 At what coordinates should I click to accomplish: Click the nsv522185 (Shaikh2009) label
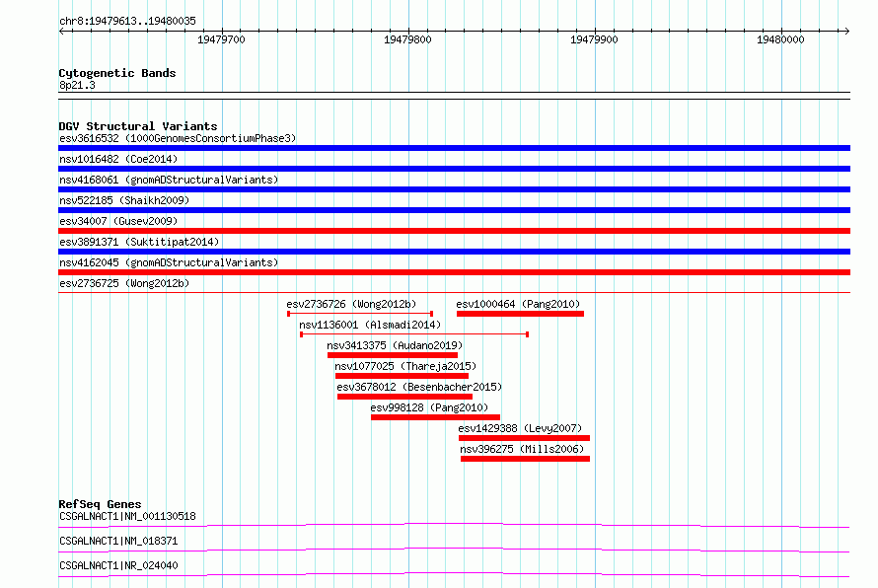click(x=124, y=200)
